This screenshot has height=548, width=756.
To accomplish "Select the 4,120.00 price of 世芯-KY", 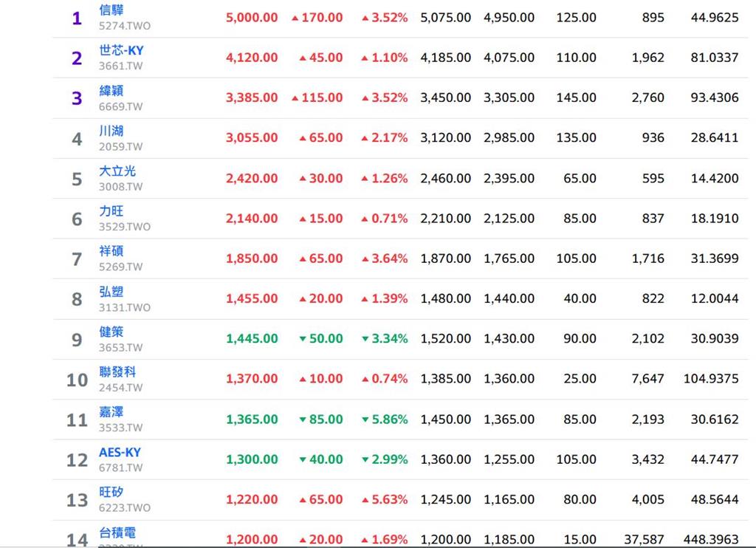I will [252, 58].
